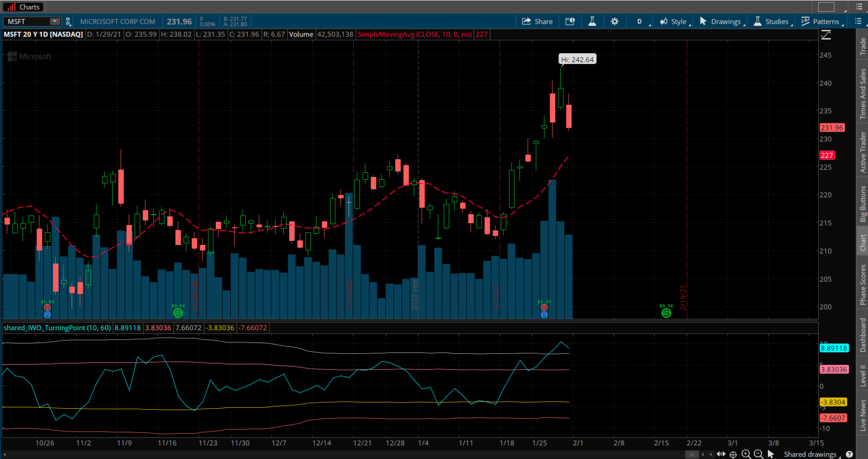Open the Drawings menu
Screen dimensions: 868x459
click(x=722, y=21)
